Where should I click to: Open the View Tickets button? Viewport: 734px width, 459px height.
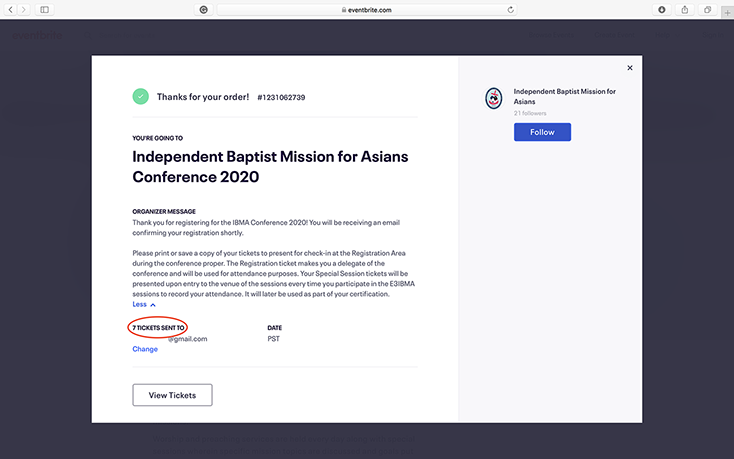172,395
